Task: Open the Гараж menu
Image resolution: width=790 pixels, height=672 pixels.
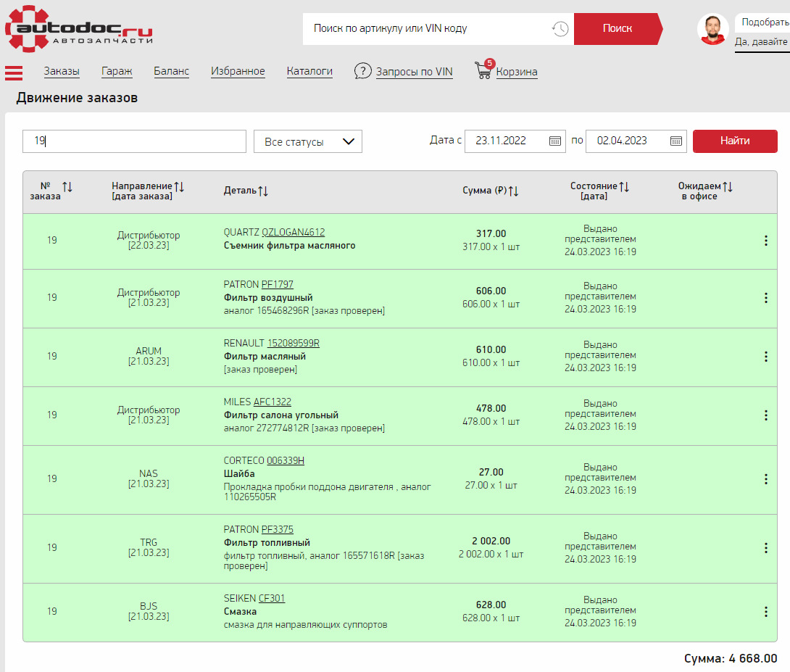Action: (117, 71)
